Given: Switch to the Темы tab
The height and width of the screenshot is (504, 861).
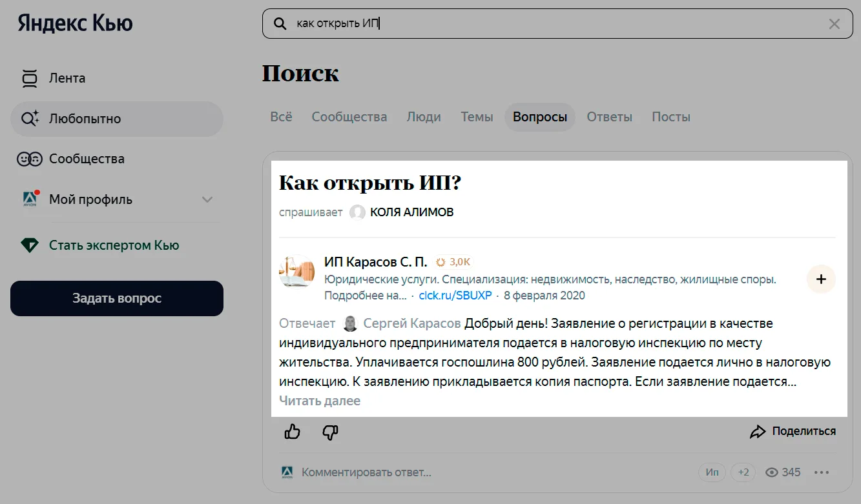Looking at the screenshot, I should click(x=477, y=117).
